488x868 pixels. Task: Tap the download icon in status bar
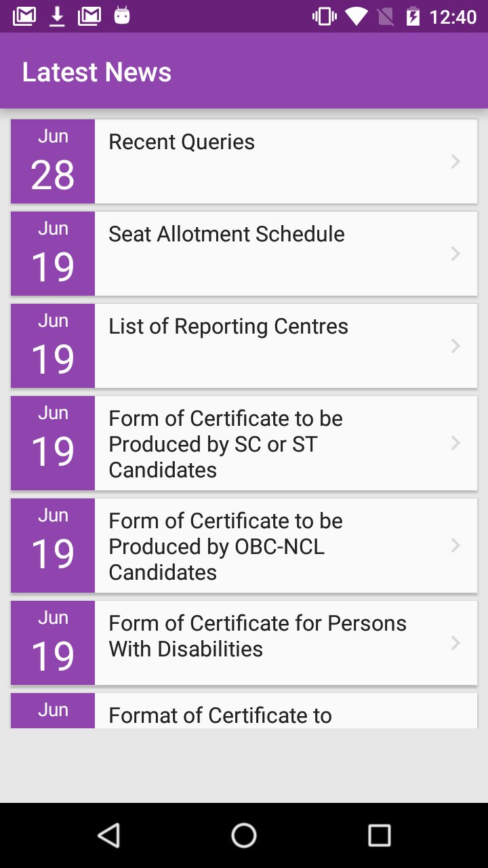click(x=58, y=16)
